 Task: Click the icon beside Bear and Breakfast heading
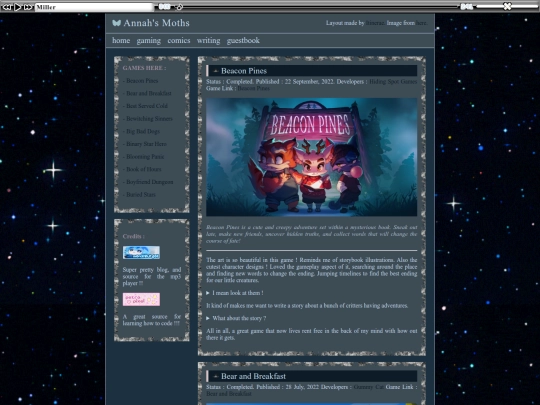(x=216, y=376)
